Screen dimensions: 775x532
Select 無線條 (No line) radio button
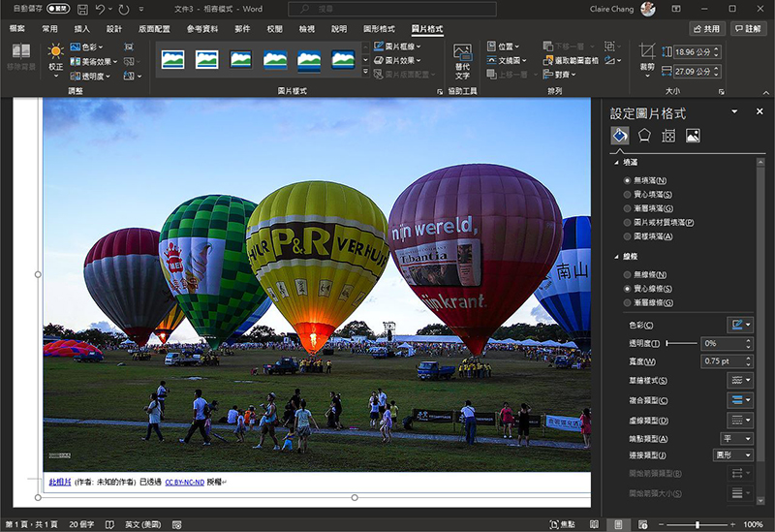[628, 275]
